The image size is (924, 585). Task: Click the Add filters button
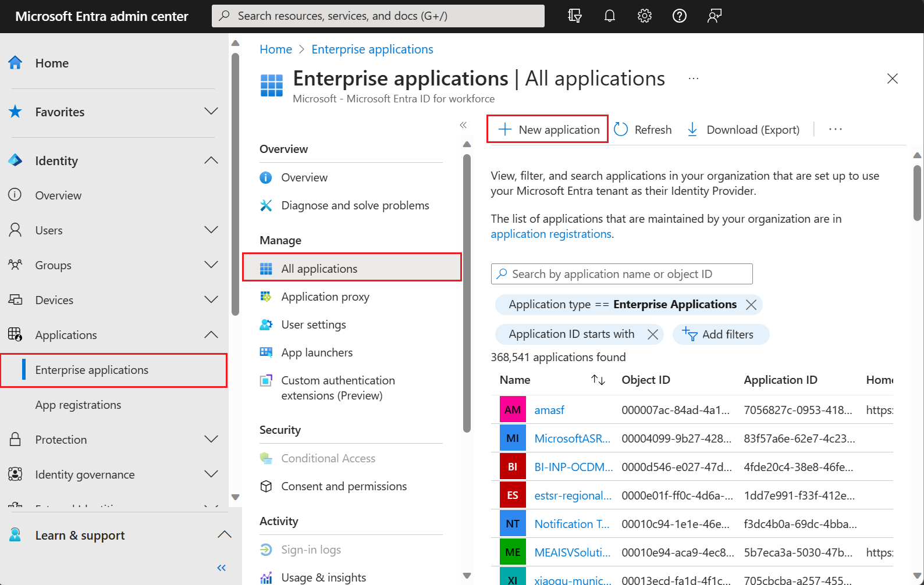point(720,334)
